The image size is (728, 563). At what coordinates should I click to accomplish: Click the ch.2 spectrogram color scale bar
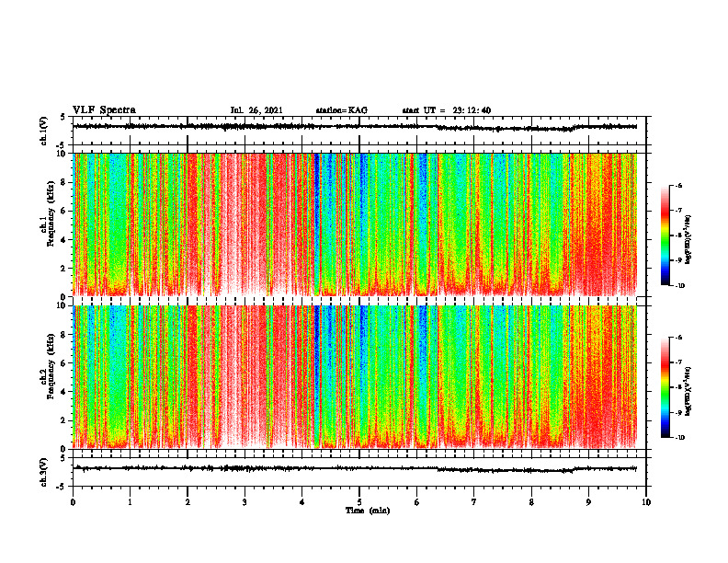(665, 387)
